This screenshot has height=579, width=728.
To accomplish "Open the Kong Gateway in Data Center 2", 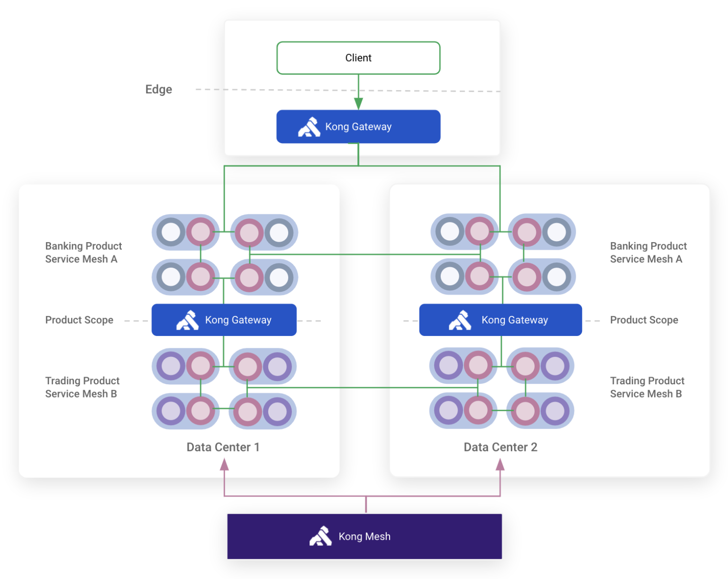I will [500, 320].
